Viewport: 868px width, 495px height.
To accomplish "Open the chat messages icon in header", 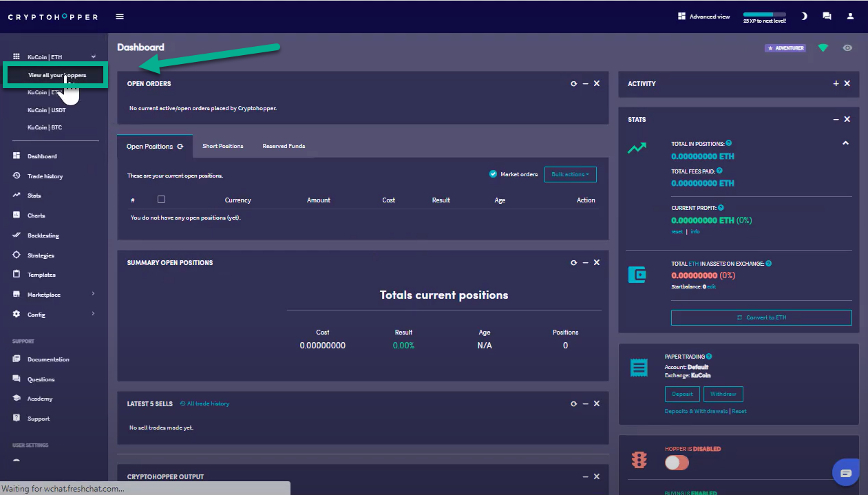I will pyautogui.click(x=827, y=17).
